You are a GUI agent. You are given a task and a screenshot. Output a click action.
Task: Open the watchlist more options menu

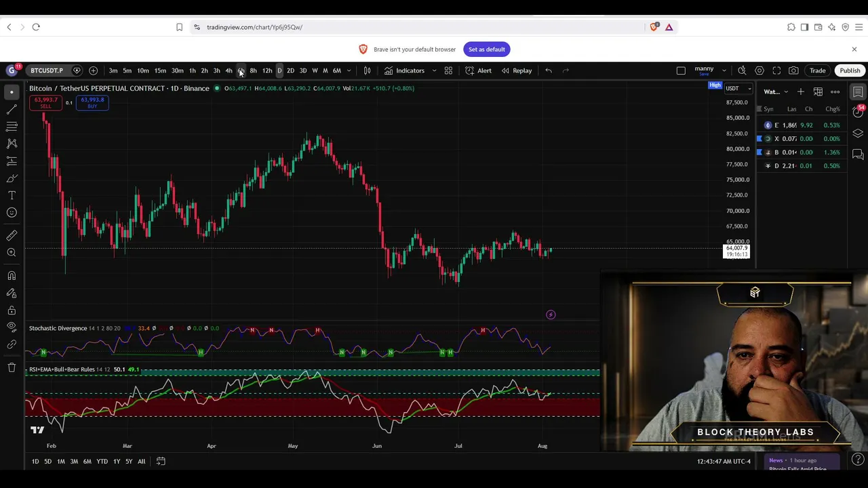pos(835,91)
